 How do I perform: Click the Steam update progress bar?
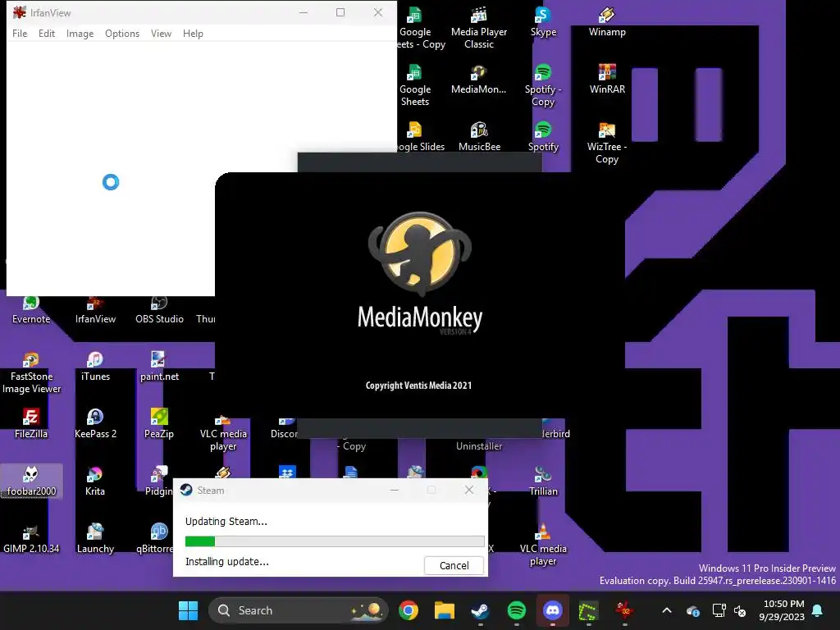(335, 541)
